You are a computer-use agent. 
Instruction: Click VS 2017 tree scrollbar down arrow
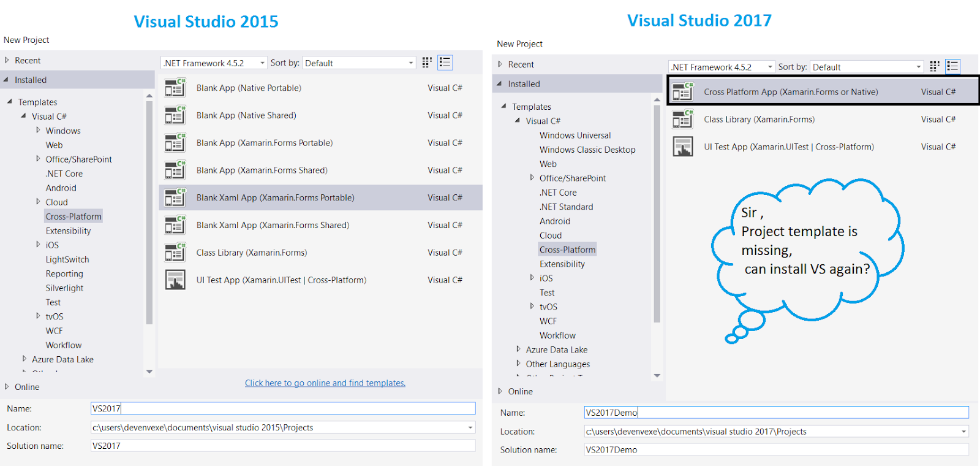tap(657, 376)
